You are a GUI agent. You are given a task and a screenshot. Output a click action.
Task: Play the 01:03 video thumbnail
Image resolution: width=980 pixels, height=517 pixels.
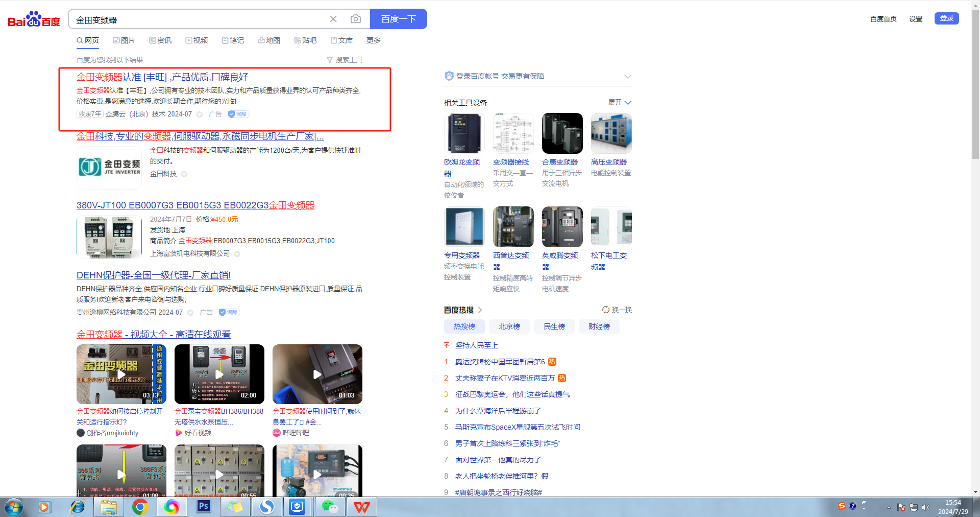pos(317,374)
